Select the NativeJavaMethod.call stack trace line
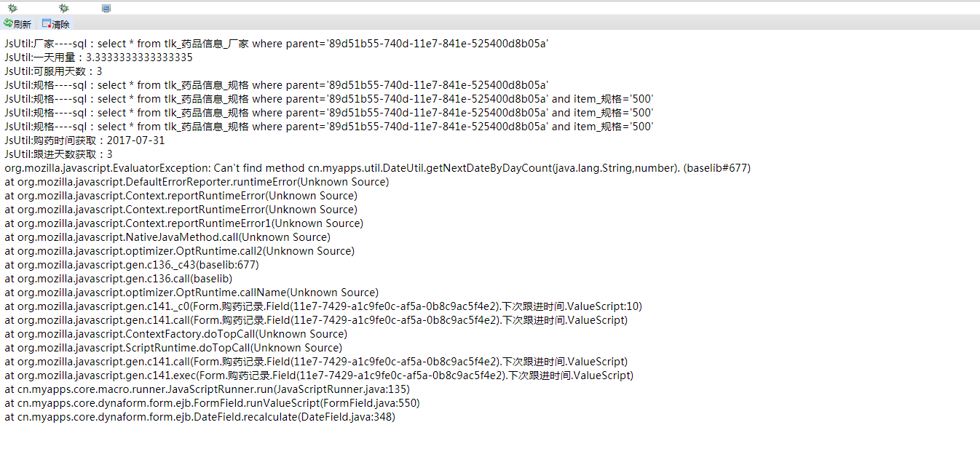 pyautogui.click(x=167, y=237)
